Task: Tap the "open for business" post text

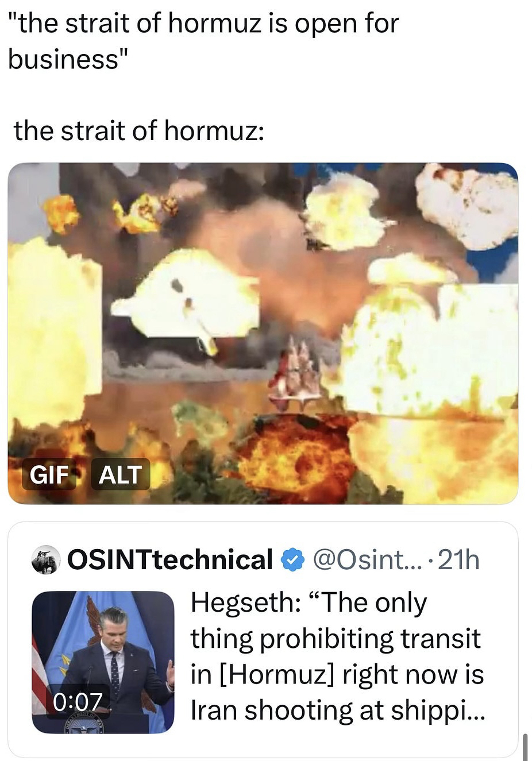Action: pos(203,41)
